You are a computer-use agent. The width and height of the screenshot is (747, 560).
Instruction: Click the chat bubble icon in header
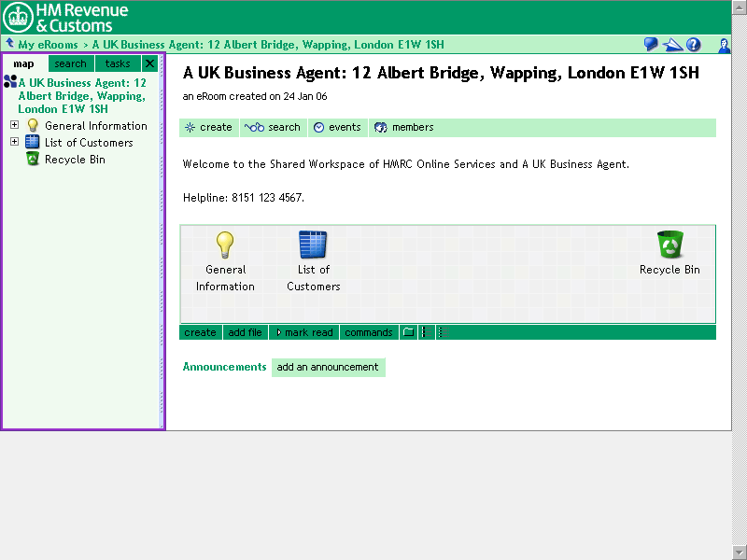651,45
